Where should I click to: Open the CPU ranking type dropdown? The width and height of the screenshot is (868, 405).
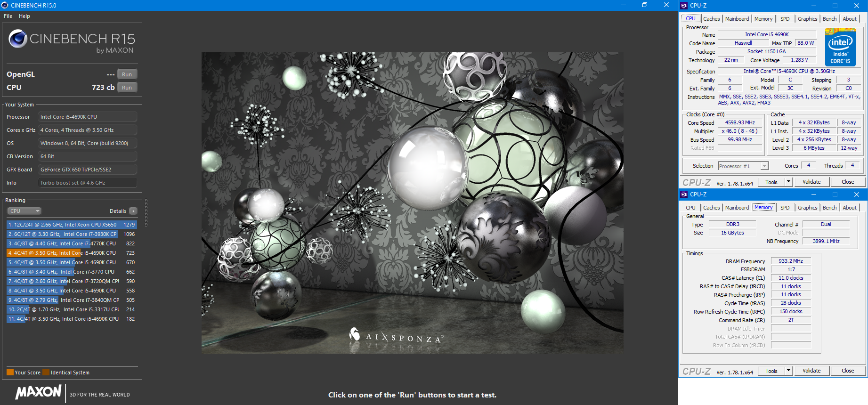pyautogui.click(x=24, y=211)
